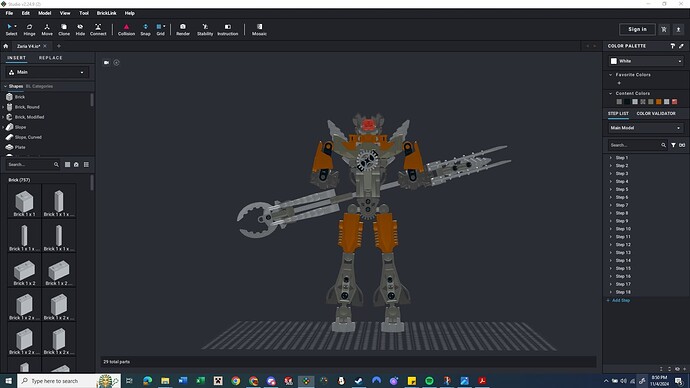Click the Sign in button
The width and height of the screenshot is (690, 388).
point(637,29)
